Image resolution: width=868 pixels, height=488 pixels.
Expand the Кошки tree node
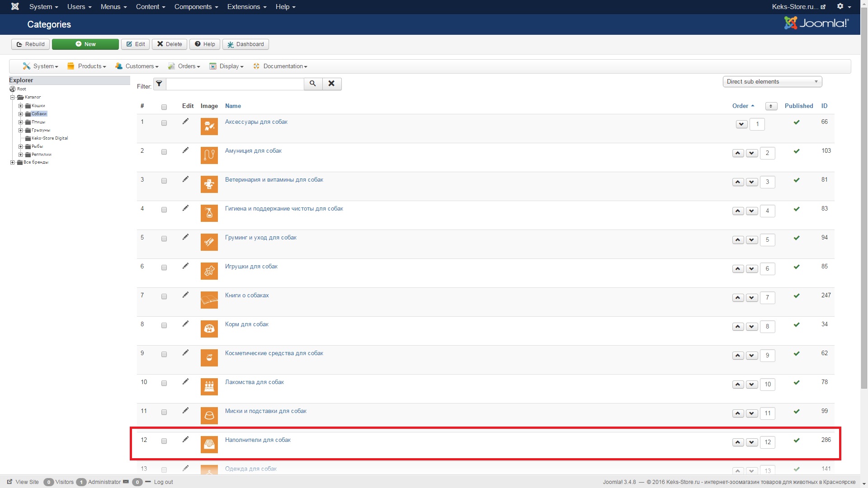click(x=20, y=106)
